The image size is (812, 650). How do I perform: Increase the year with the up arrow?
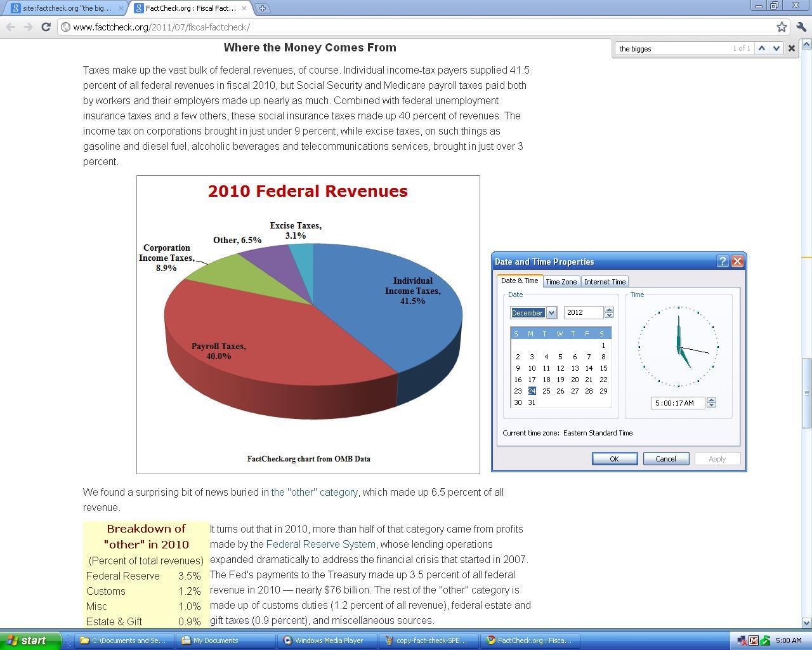coord(609,310)
